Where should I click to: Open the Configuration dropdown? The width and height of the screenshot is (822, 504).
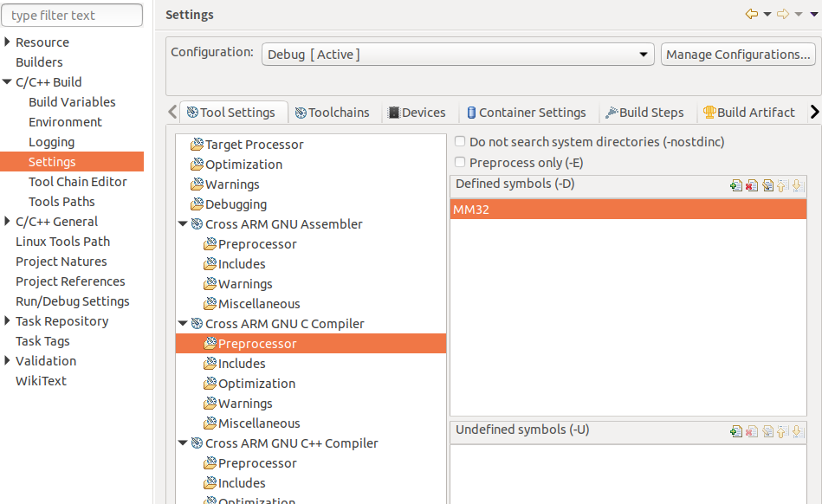[x=457, y=55]
